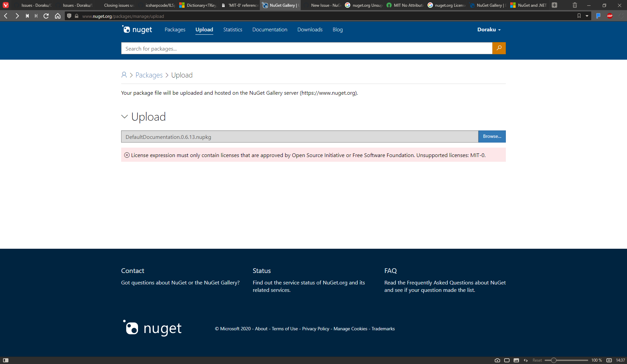Open the About footer link

click(261, 329)
